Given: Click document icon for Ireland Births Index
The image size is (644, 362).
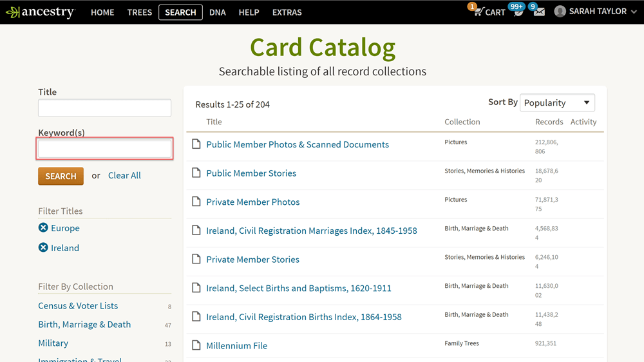Looking at the screenshot, I should click(x=196, y=316).
